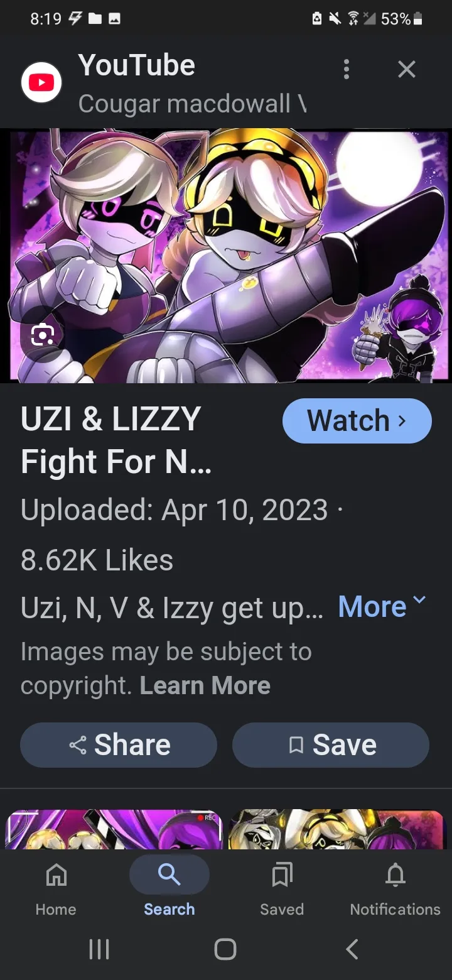Open the three-dot options menu
The height and width of the screenshot is (980, 452).
[x=346, y=69]
